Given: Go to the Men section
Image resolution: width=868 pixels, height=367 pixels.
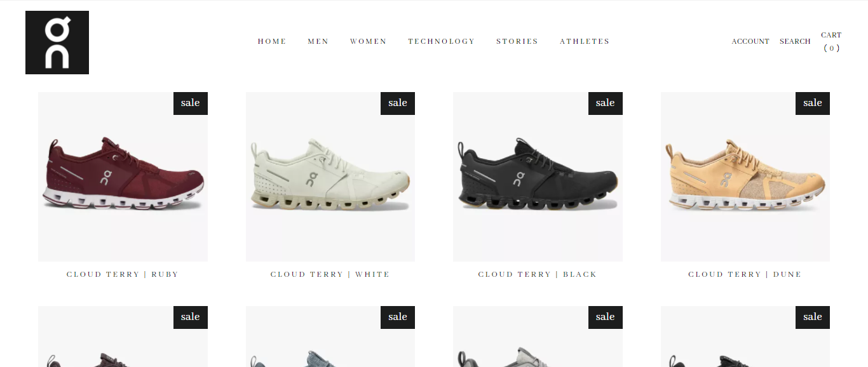Looking at the screenshot, I should click(x=318, y=41).
